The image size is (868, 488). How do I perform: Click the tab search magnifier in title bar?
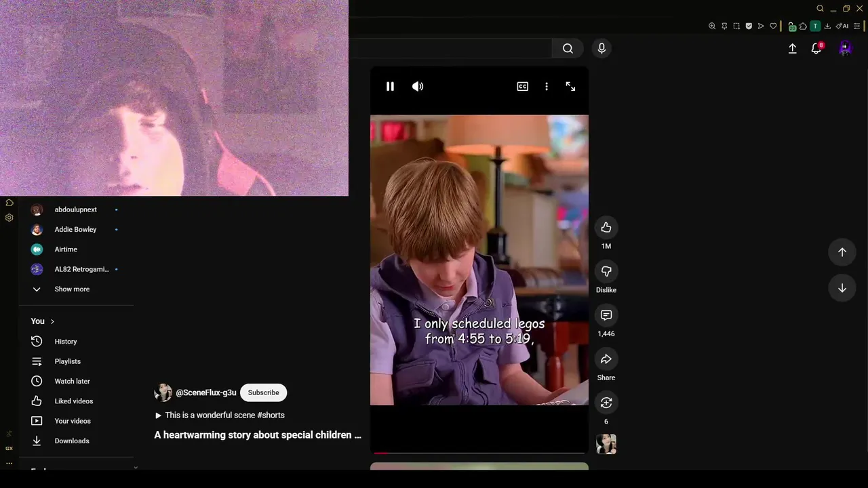pyautogui.click(x=820, y=8)
